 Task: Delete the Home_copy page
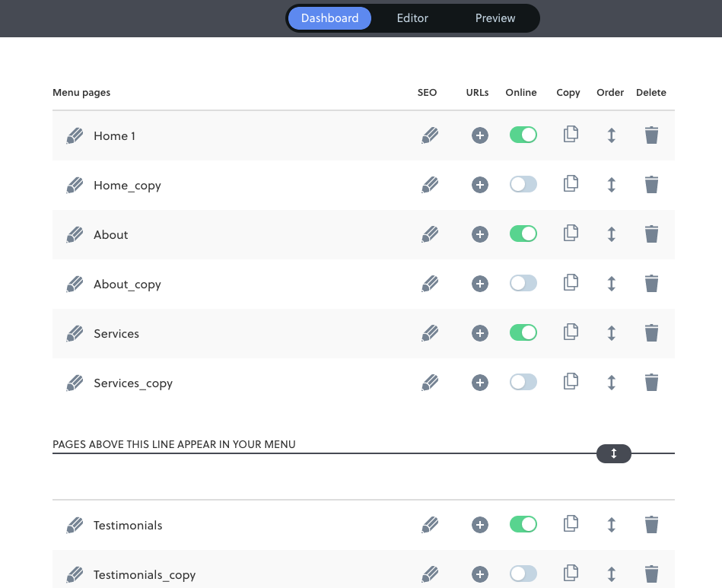[x=651, y=185]
